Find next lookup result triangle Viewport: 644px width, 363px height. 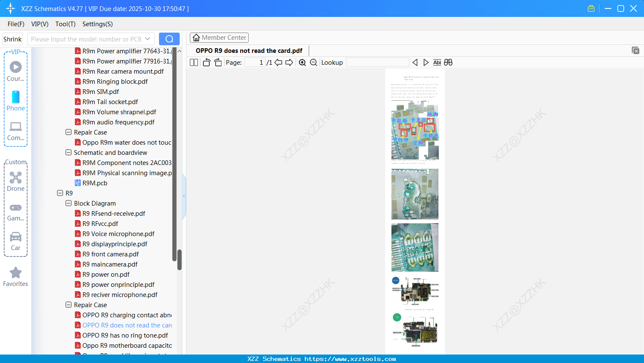pos(426,63)
